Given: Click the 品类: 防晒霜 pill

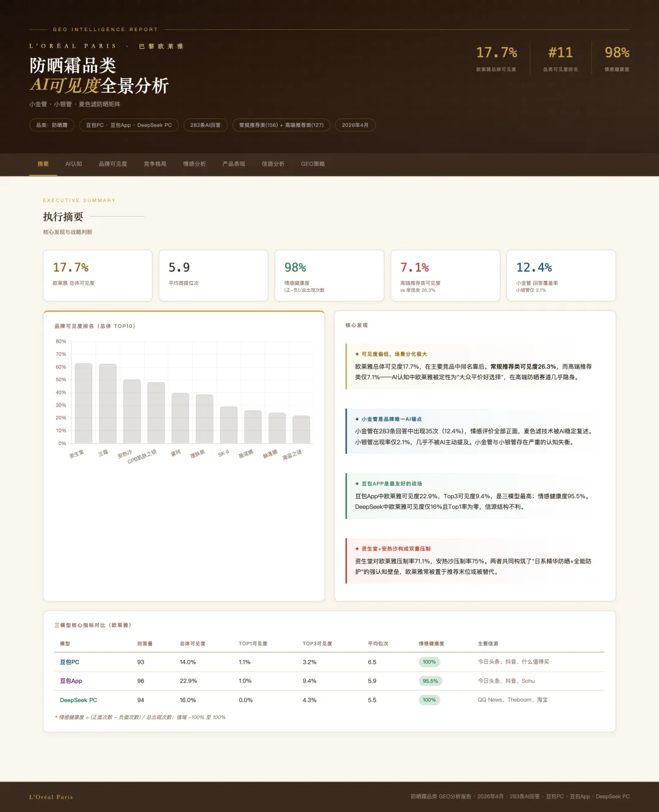Looking at the screenshot, I should point(52,125).
